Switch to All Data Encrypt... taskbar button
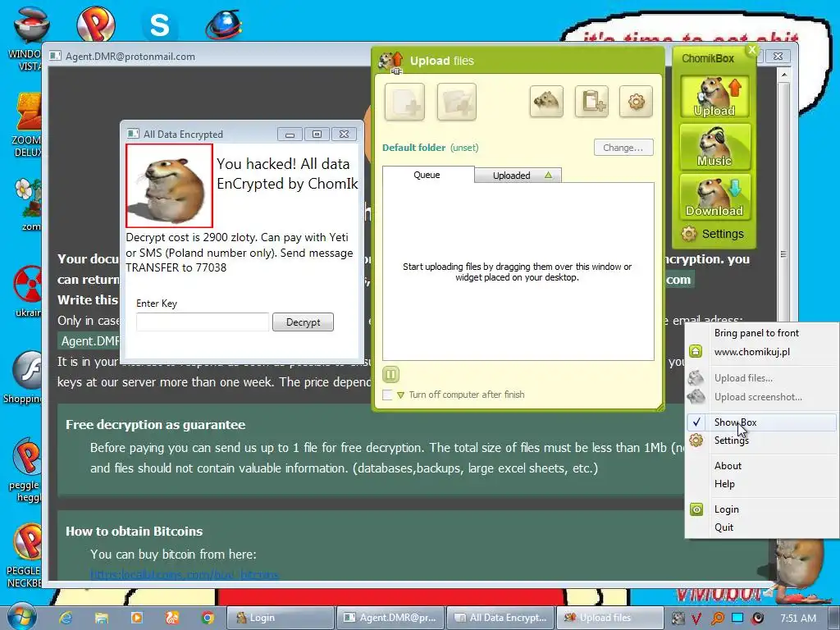 (501, 618)
